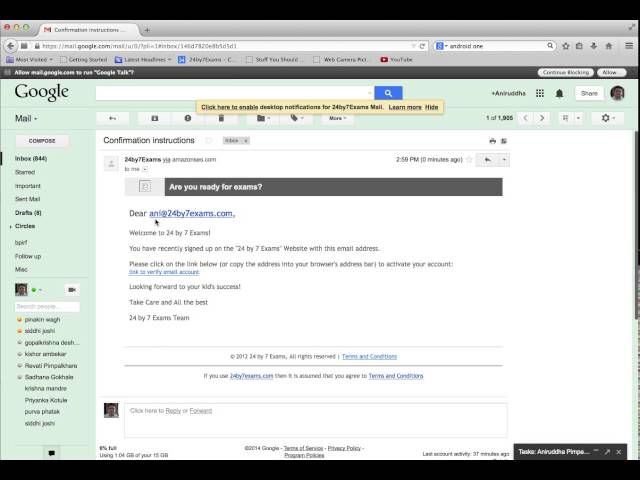Click the COMPOSE button
The image size is (640, 480).
pyautogui.click(x=42, y=140)
